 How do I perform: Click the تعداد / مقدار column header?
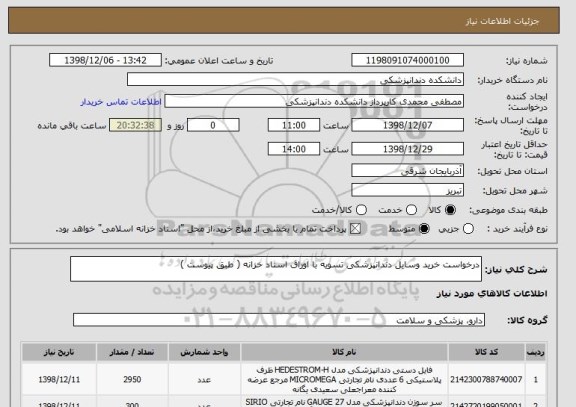point(132,352)
